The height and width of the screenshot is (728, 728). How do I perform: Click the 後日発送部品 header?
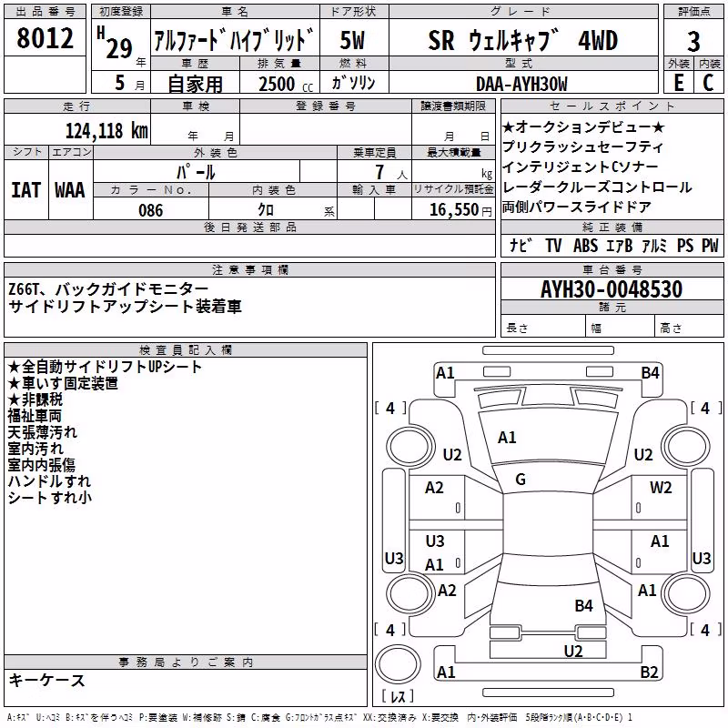pyautogui.click(x=249, y=227)
